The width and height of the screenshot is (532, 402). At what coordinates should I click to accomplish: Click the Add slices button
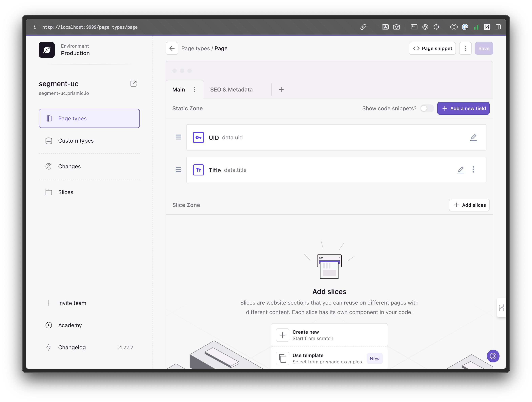point(469,205)
